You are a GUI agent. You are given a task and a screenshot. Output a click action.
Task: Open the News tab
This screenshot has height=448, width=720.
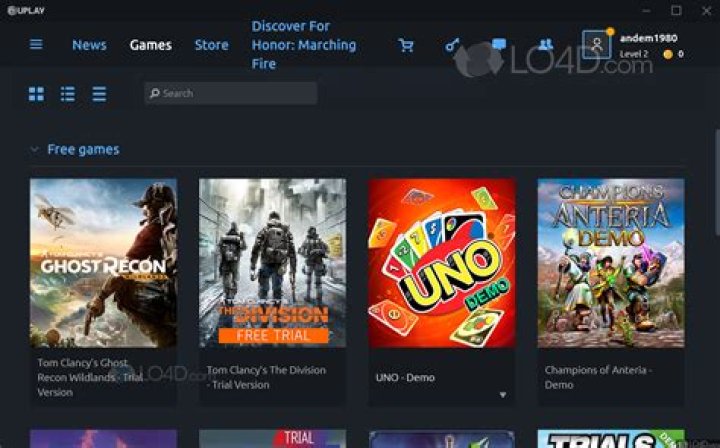point(89,45)
